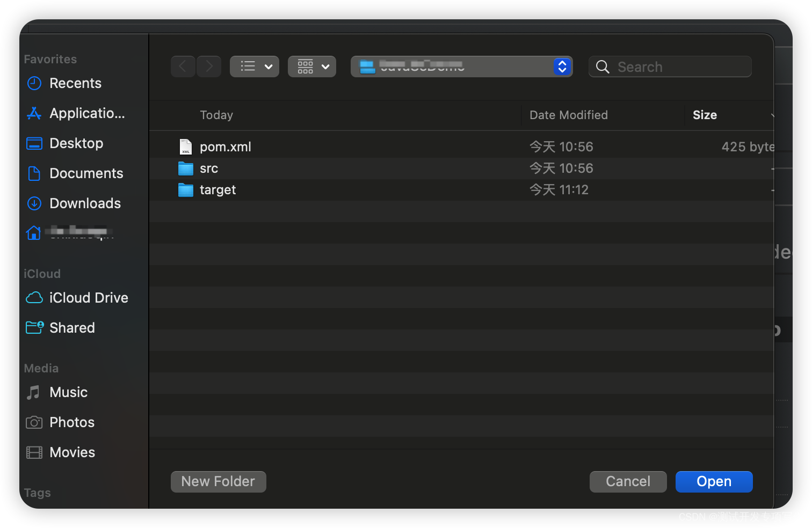Click the Applications icon in sidebar
812x528 pixels.
(x=34, y=113)
